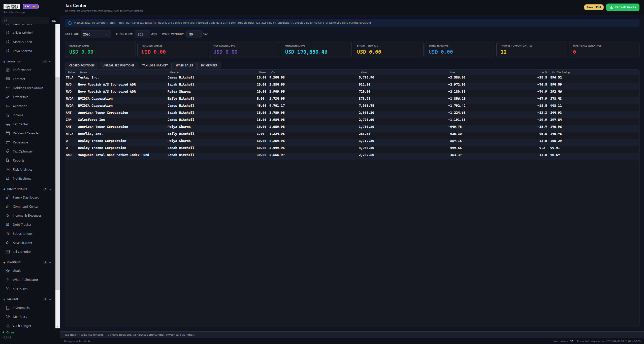Switch to the Wash Sales tab
The width and height of the screenshot is (644, 344).
coord(184,65)
